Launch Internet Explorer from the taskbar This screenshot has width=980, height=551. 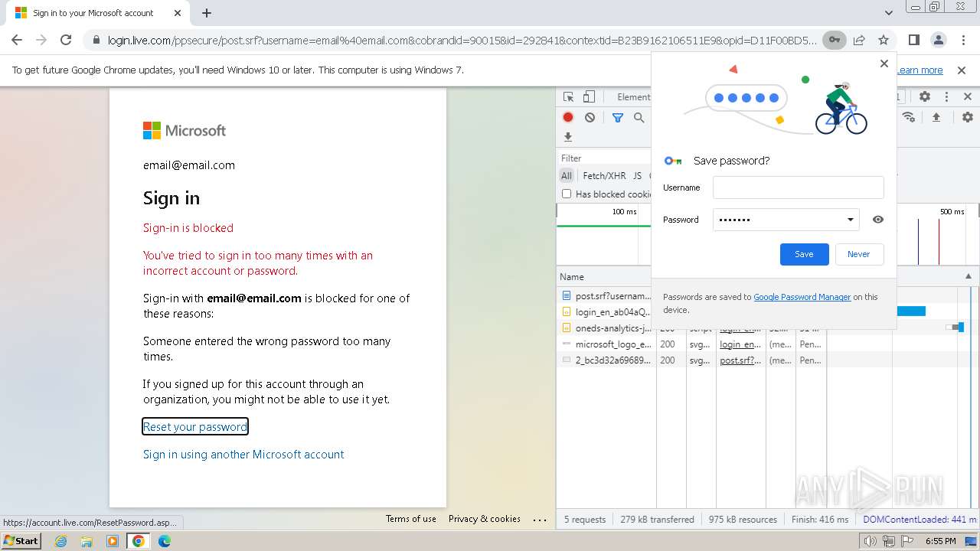(61, 541)
